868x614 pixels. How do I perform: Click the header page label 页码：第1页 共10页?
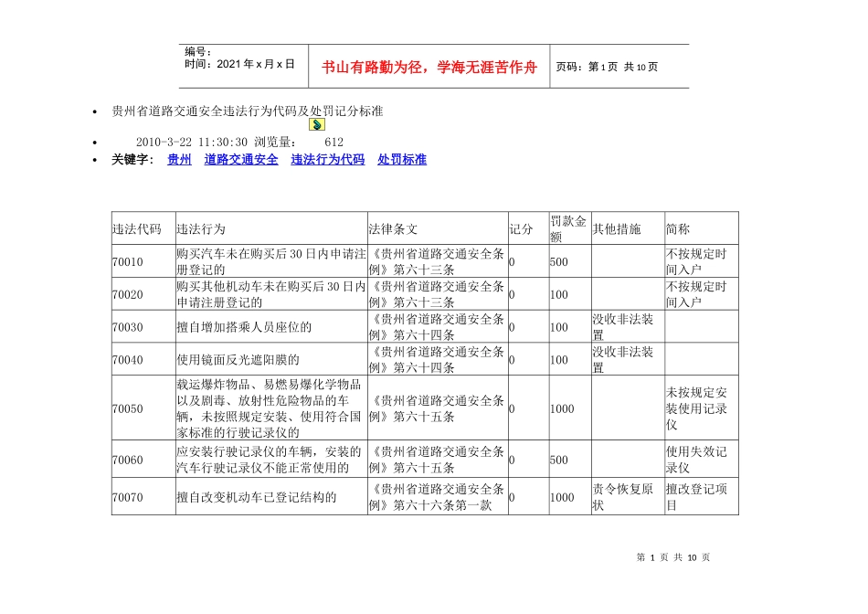point(607,67)
